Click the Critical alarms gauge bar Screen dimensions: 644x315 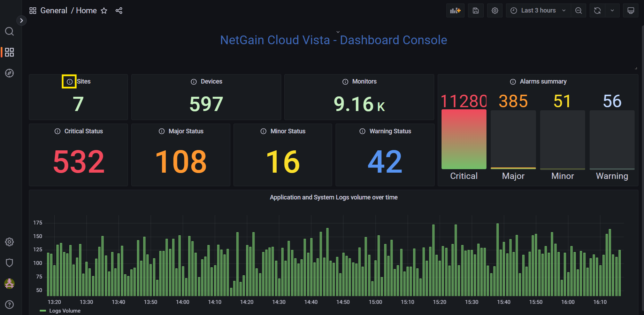(464, 139)
